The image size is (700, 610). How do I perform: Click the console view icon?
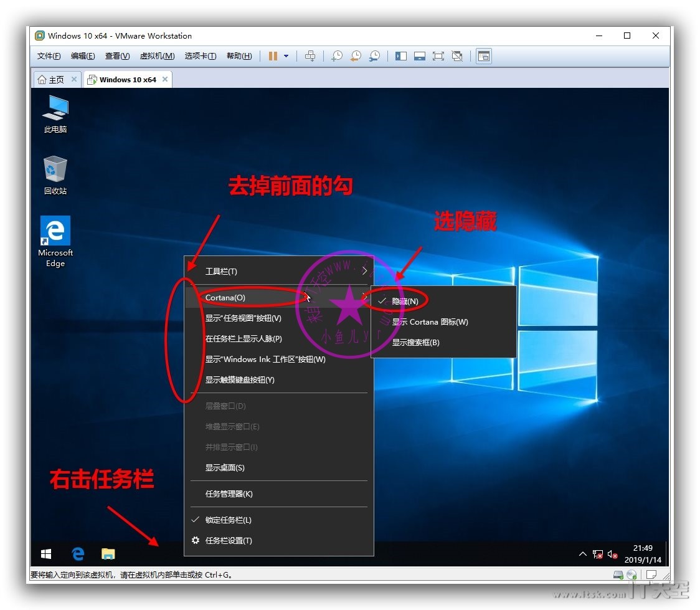(484, 56)
